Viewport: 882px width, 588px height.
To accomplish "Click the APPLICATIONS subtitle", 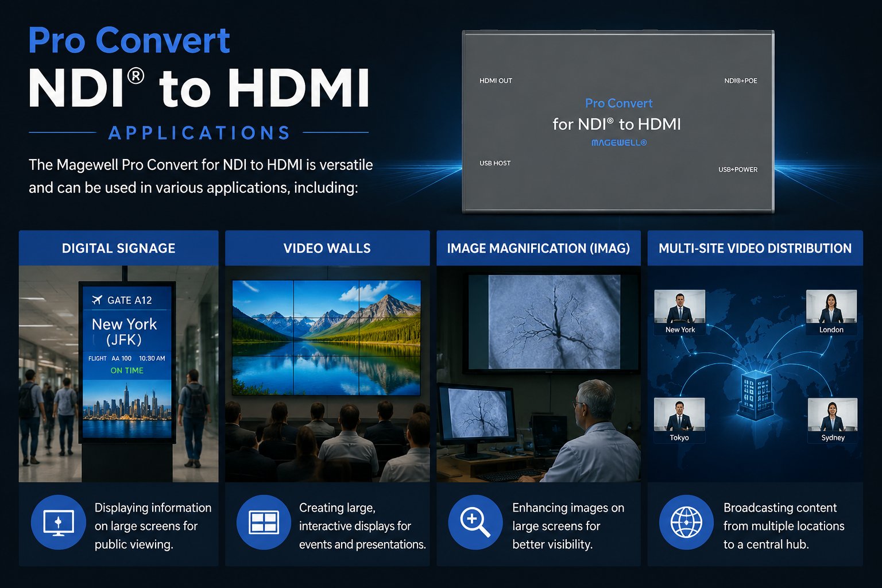I will (199, 133).
